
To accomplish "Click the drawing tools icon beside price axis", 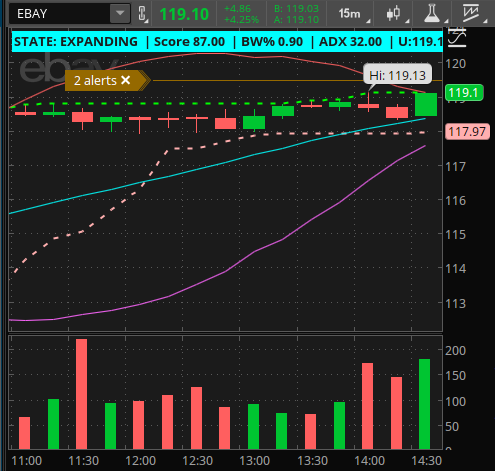I will click(x=456, y=38).
